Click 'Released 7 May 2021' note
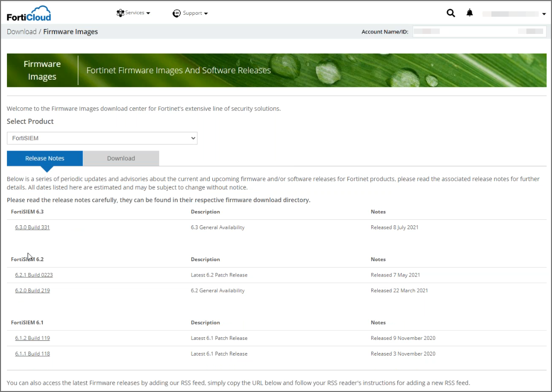The image size is (552, 392). click(395, 275)
